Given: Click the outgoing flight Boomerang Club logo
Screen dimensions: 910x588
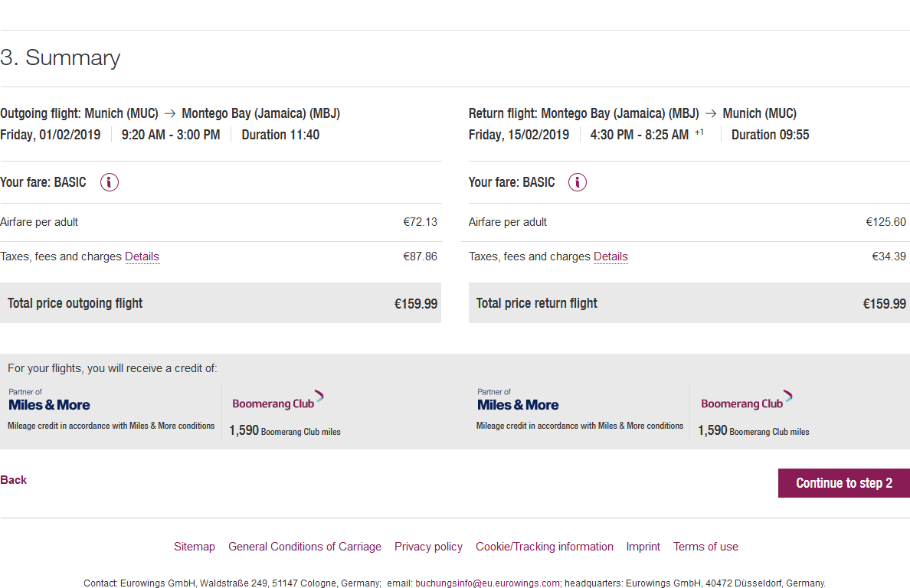Looking at the screenshot, I should pyautogui.click(x=278, y=400).
